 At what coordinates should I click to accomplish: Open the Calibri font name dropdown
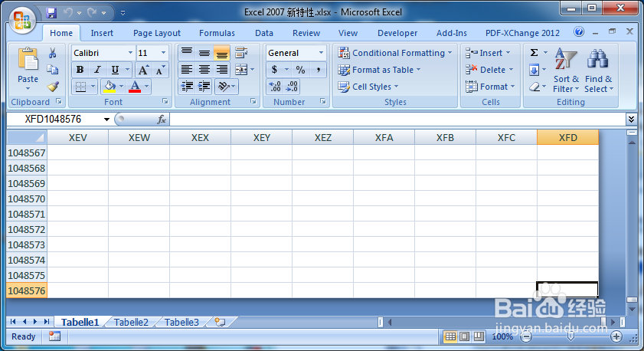130,53
